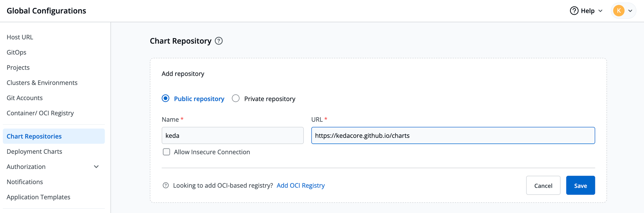
Task: Click the Chart Repository help question-mark icon
Action: 219,41
